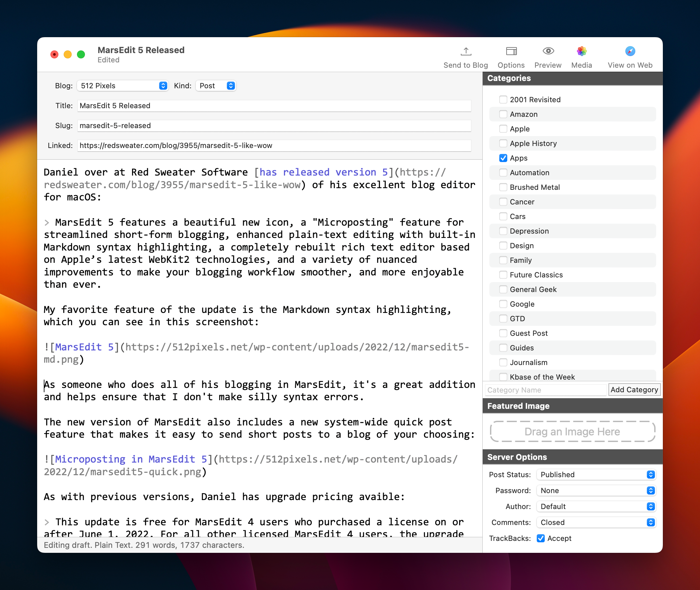The width and height of the screenshot is (700, 590).
Task: Check the Brushed Metal category
Action: [x=503, y=187]
